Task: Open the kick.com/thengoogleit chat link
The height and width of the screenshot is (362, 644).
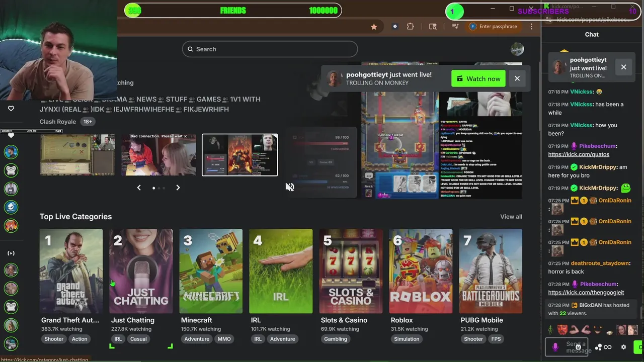Action: pos(586,293)
